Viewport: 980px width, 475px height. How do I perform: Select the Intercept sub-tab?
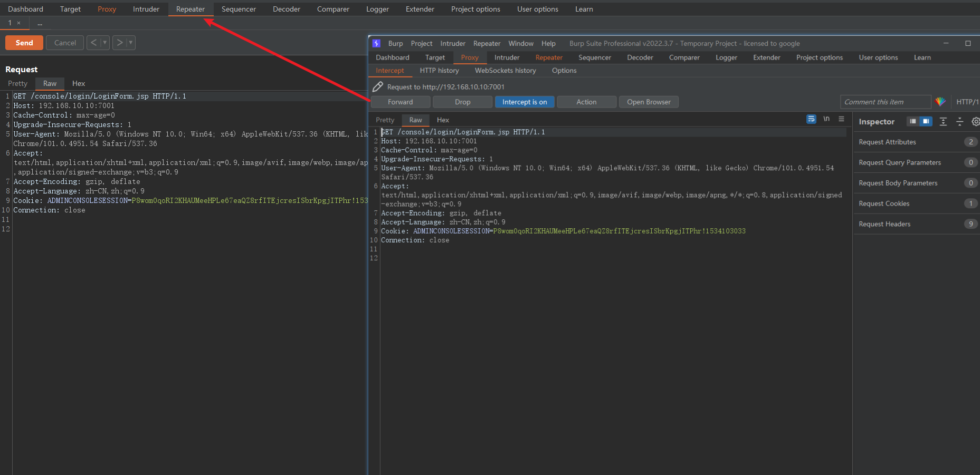pos(389,70)
